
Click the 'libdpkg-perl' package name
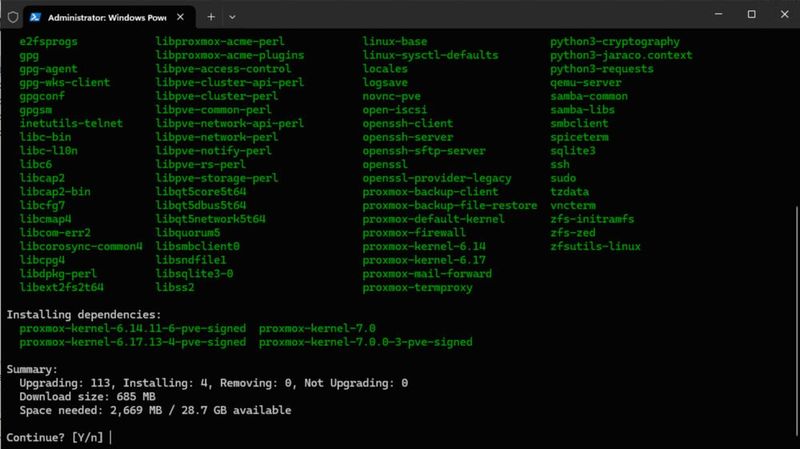(x=58, y=273)
